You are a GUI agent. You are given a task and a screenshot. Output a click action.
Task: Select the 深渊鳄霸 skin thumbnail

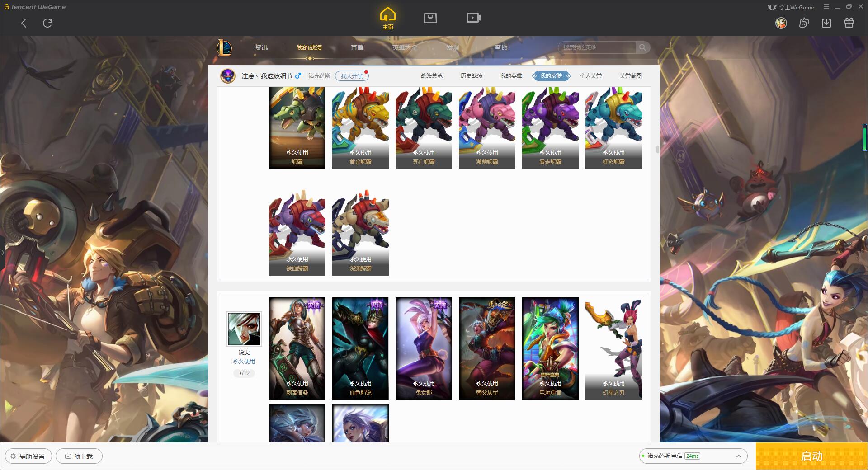click(360, 233)
